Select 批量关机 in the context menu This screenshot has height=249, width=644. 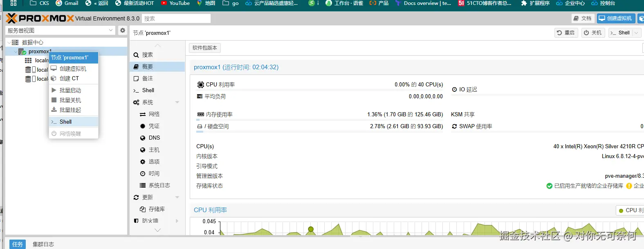pos(74,100)
